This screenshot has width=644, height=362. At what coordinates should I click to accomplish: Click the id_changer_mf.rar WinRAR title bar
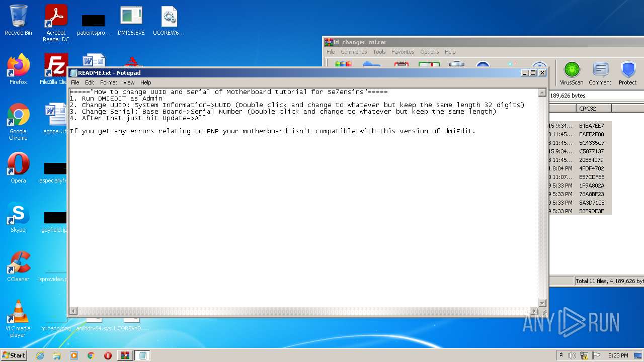click(x=483, y=42)
